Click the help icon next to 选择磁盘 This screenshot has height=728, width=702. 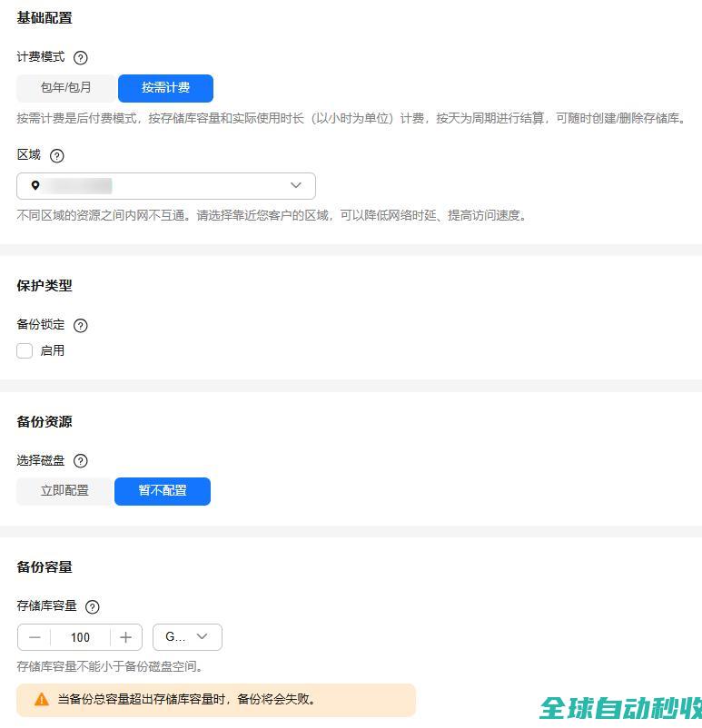(80, 461)
